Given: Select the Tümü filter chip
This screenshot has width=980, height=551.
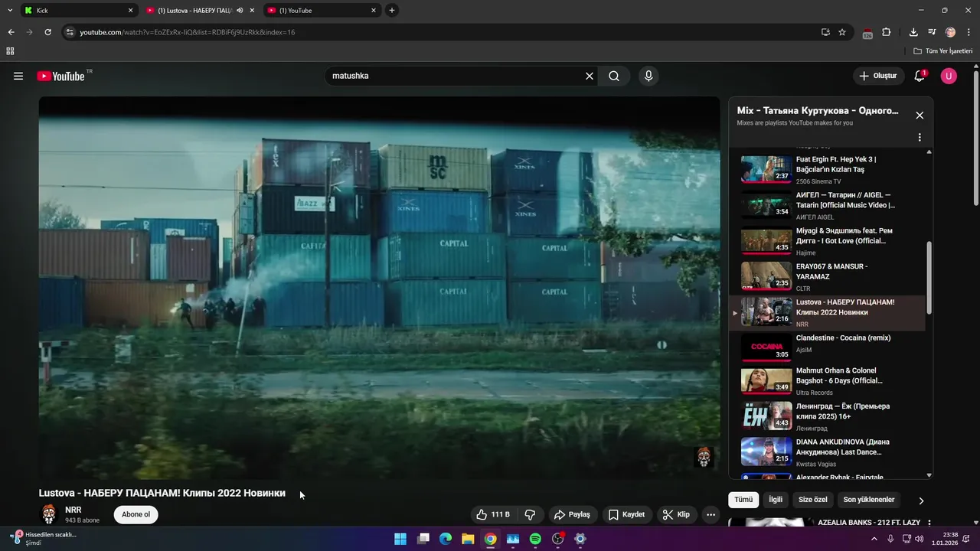Looking at the screenshot, I should click(743, 500).
